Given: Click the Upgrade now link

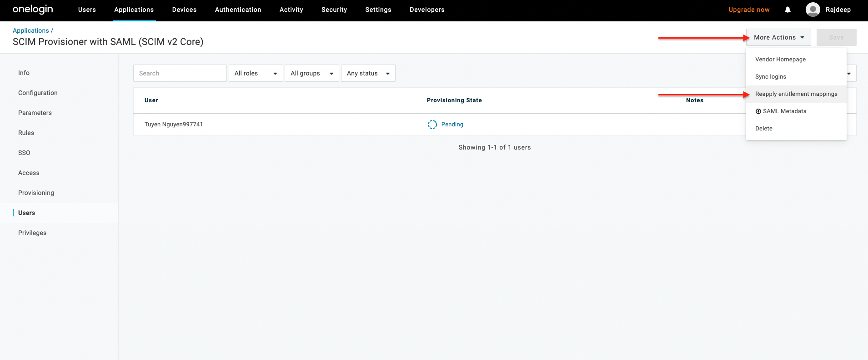Looking at the screenshot, I should tap(748, 10).
